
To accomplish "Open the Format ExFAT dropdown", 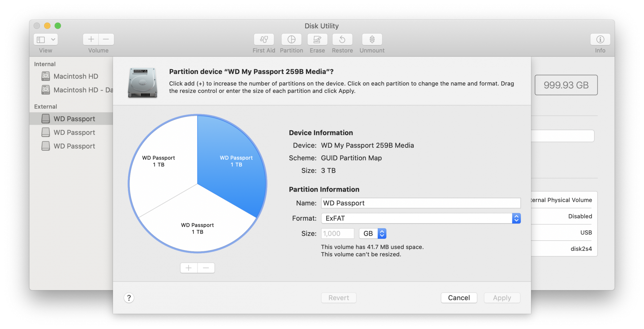I will pyautogui.click(x=421, y=218).
